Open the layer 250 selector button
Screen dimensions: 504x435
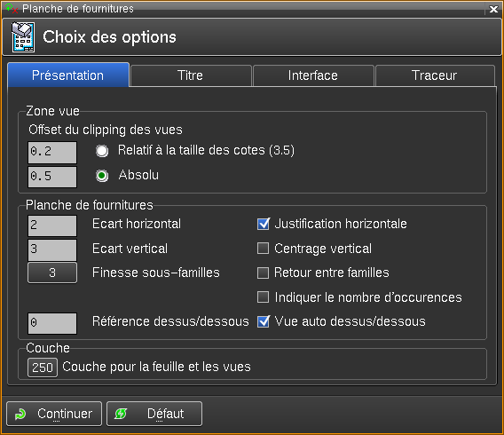[43, 368]
